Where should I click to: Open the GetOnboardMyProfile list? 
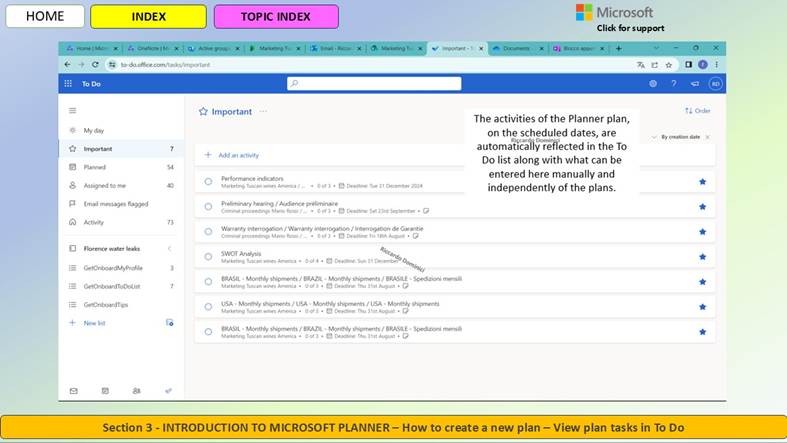click(x=121, y=268)
